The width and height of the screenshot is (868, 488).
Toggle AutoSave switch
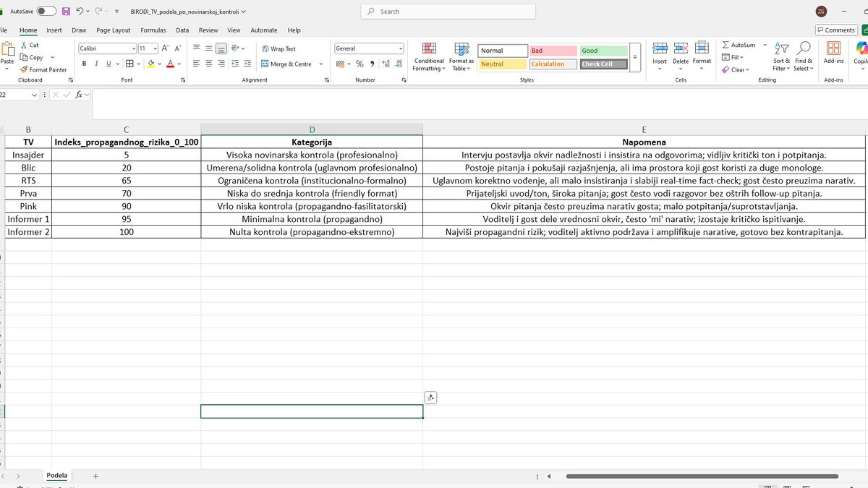pyautogui.click(x=46, y=12)
